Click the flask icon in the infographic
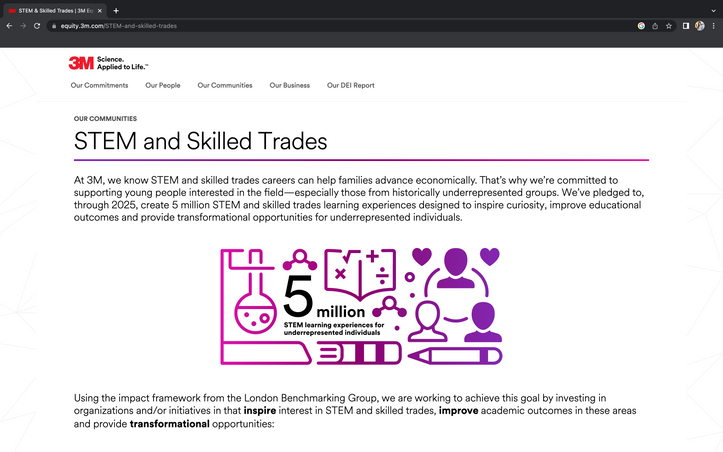 point(255,303)
